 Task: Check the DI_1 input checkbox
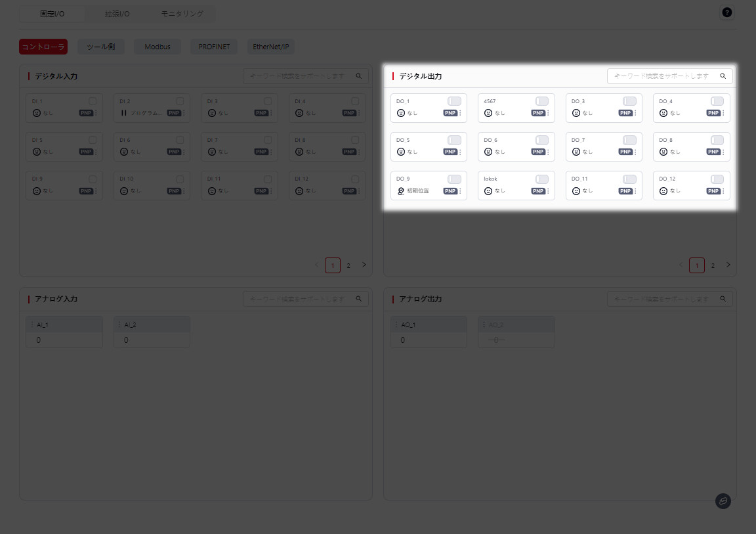click(x=93, y=101)
